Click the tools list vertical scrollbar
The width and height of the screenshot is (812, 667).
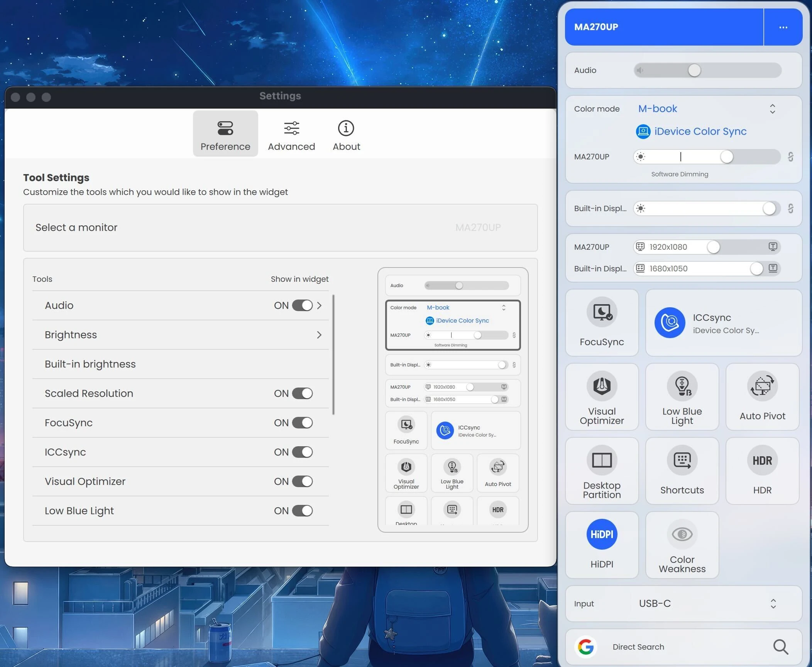click(x=333, y=355)
